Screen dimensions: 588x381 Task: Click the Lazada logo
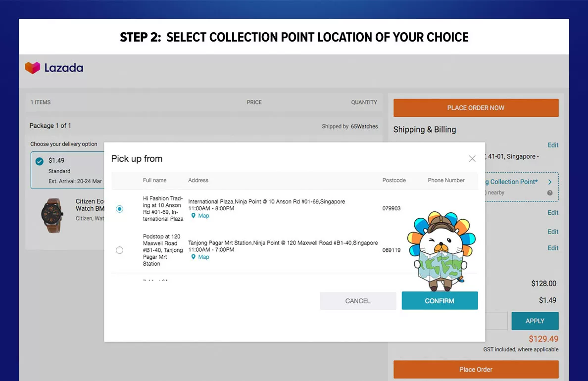[x=54, y=67]
